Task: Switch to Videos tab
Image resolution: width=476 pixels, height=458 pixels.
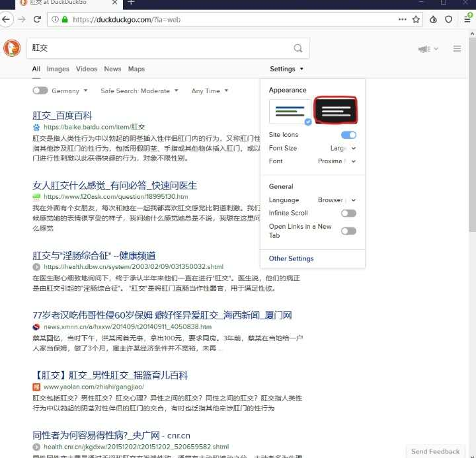Action: click(87, 69)
